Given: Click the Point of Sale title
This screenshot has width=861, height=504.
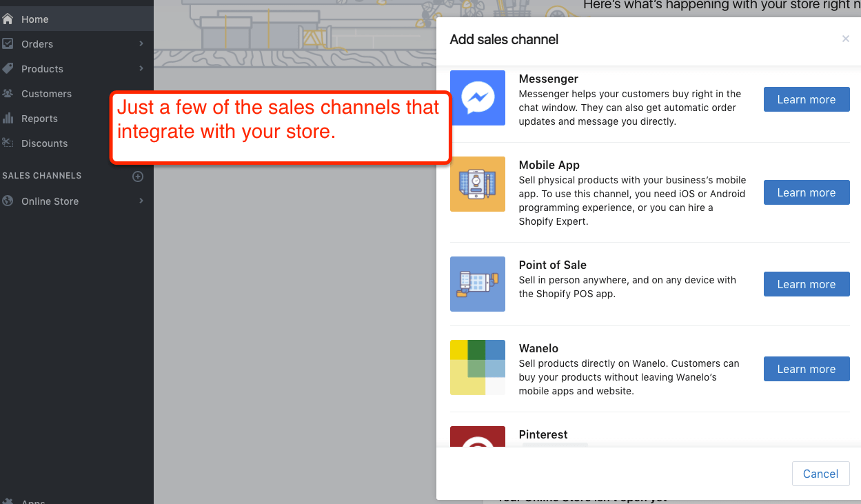Looking at the screenshot, I should [553, 265].
